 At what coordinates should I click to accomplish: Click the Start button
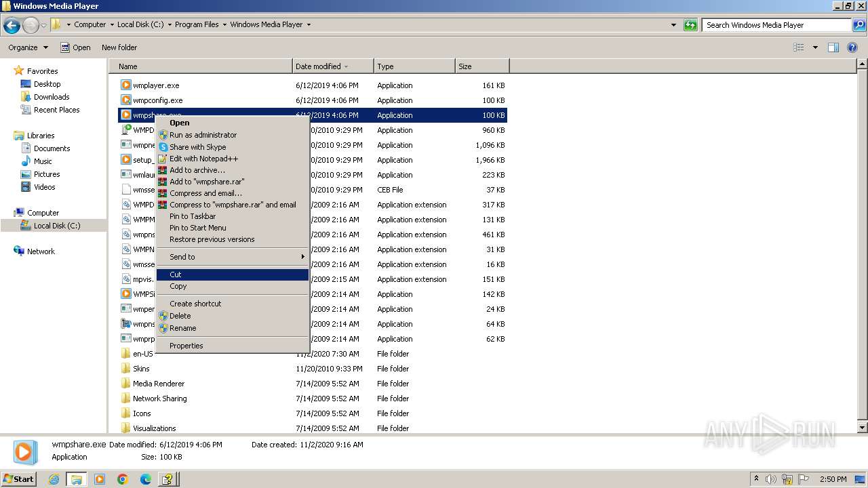[x=19, y=479]
